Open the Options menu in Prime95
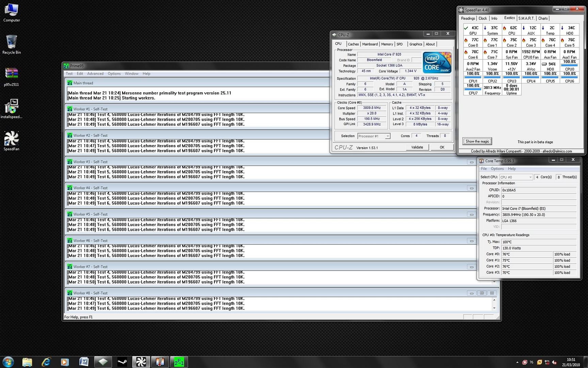The height and width of the screenshot is (368, 588). (x=114, y=74)
